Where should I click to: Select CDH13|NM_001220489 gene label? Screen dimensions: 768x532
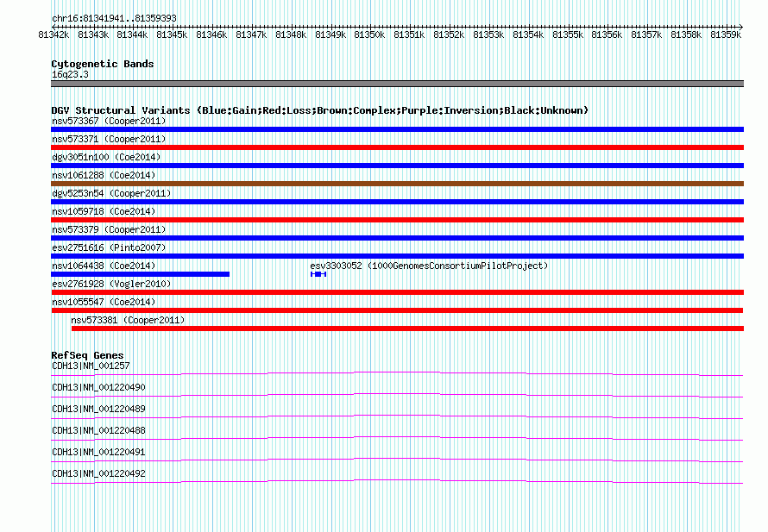pos(99,409)
